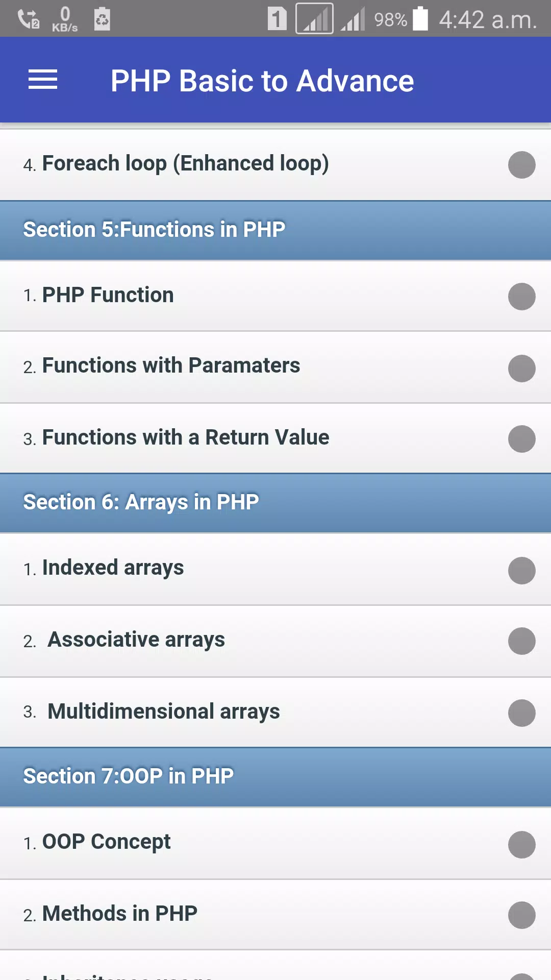Collapse Section 6: Arrays in PHP header

click(275, 503)
